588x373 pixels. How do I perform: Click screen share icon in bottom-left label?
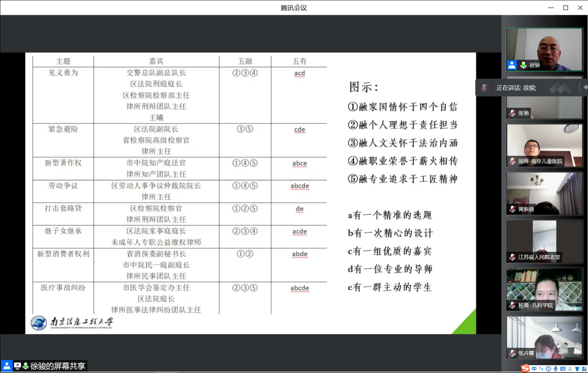18,366
